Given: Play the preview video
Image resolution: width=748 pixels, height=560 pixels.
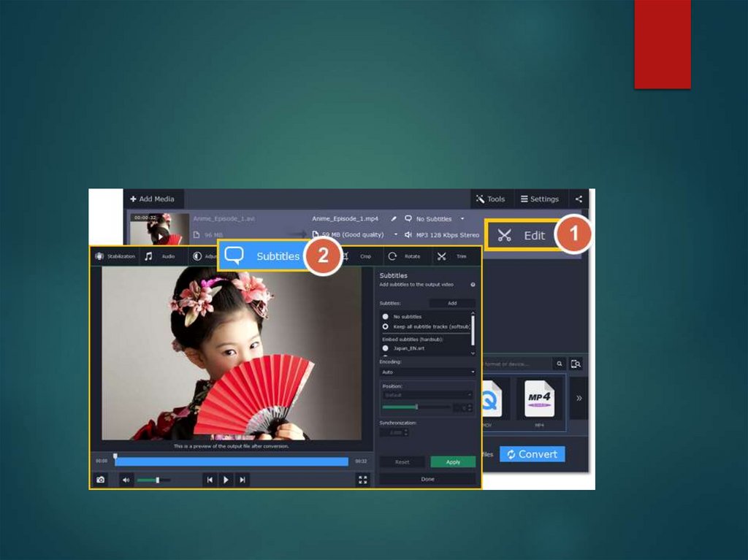Looking at the screenshot, I should point(226,480).
